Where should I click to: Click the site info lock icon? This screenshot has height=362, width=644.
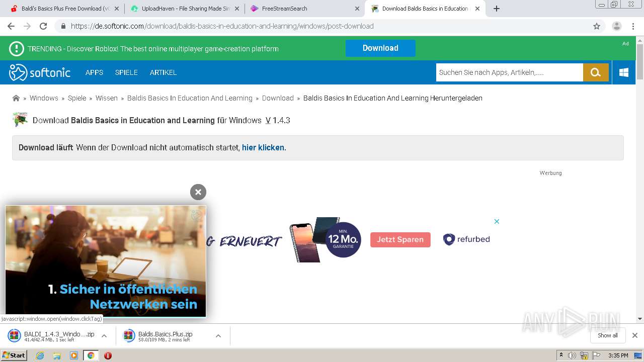63,26
